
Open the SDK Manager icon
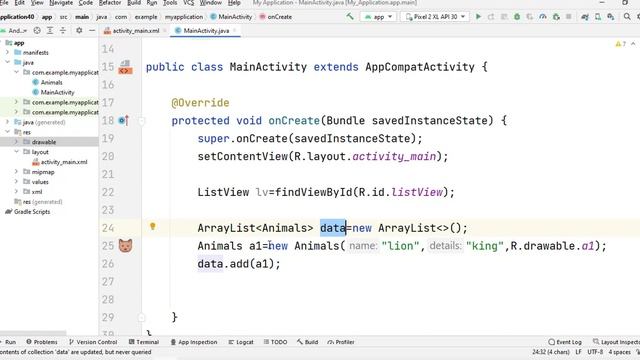pyautogui.click(x=611, y=17)
